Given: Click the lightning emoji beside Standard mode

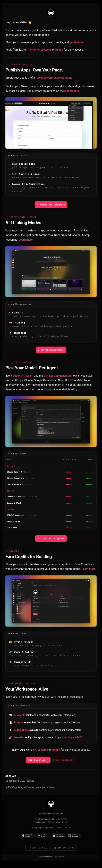Looking at the screenshot, I should [x=10, y=312].
